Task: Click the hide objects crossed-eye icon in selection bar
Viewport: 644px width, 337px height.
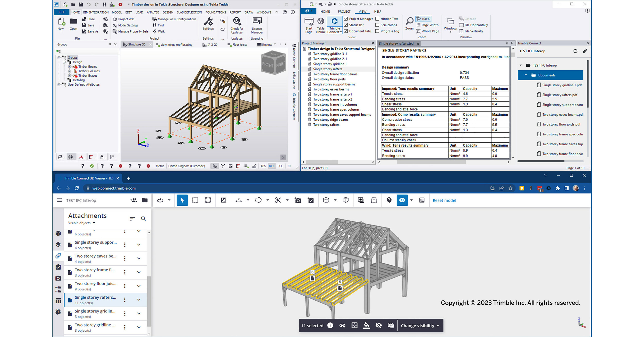Action: pos(379,325)
